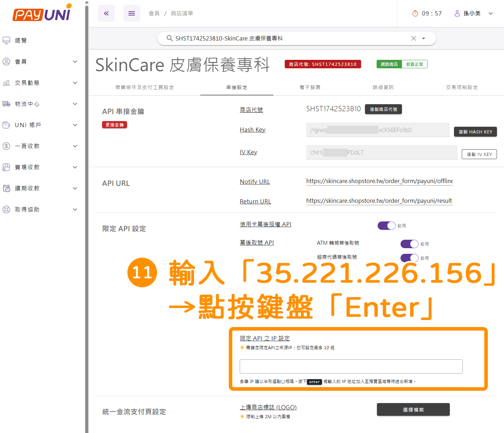Expand the 物流中心 sidebar menu

[x=75, y=104]
